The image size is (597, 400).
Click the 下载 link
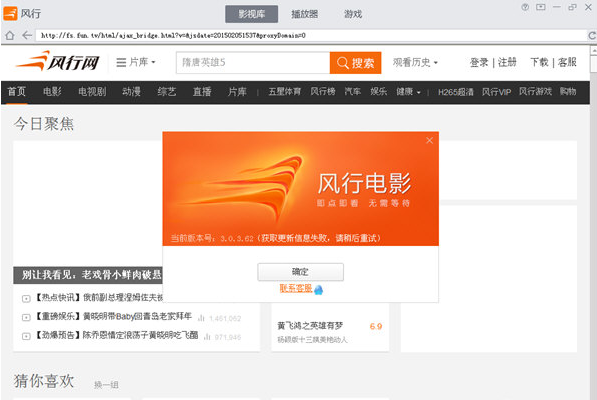[539, 62]
